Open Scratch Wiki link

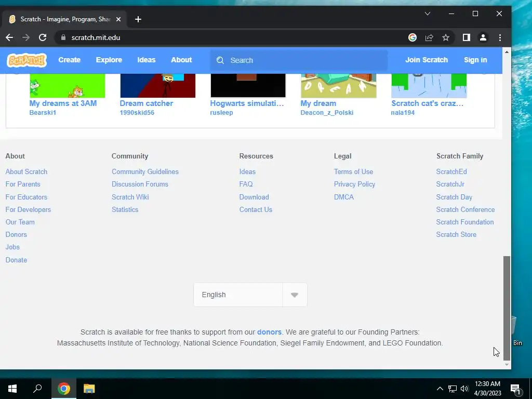pos(130,197)
